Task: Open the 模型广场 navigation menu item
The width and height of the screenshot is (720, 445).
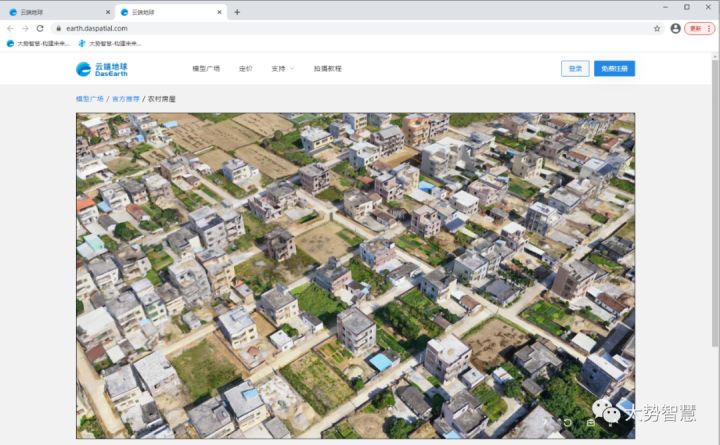Action: pos(206,68)
